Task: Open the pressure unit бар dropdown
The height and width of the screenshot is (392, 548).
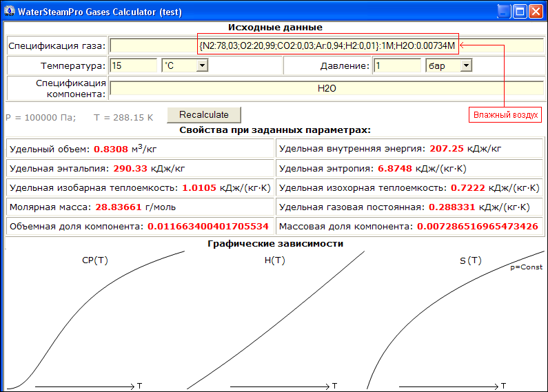Action: click(x=466, y=65)
